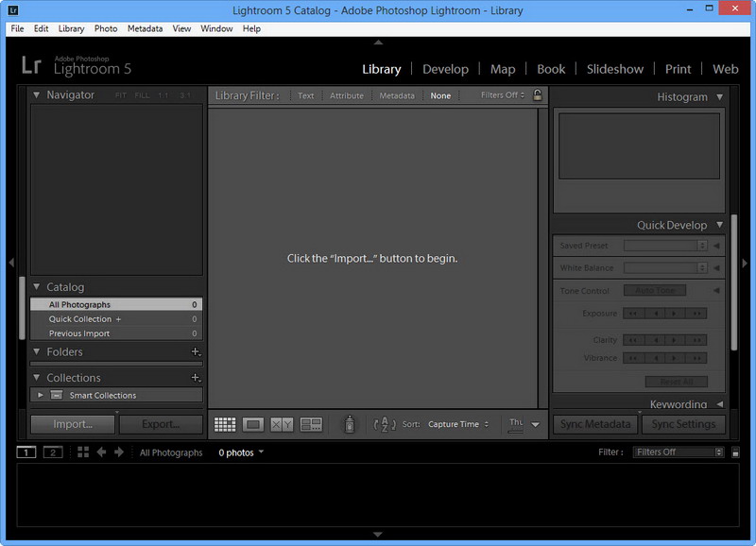
Task: Select main window display button 1
Action: point(26,452)
